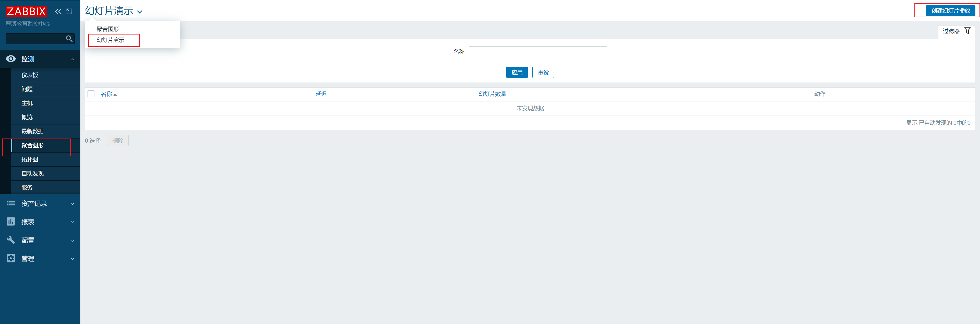This screenshot has height=324, width=980.
Task: Collapse the sidebar with double-arrow icon
Action: [x=58, y=11]
